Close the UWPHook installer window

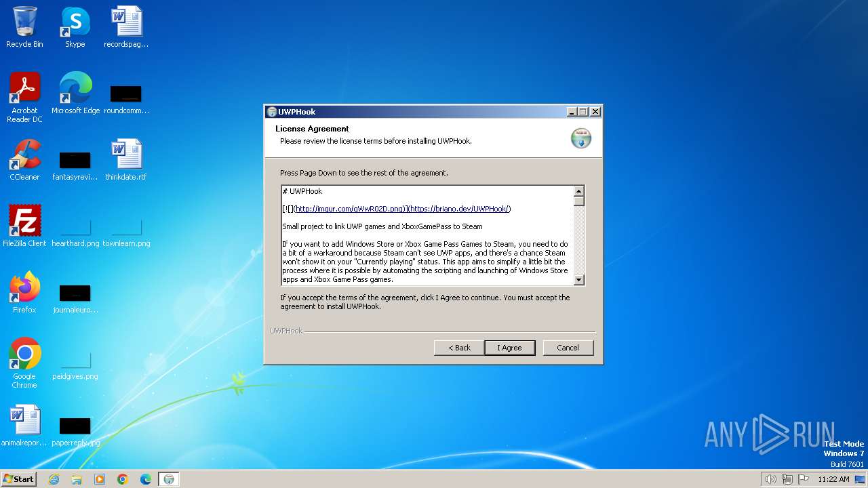(595, 112)
